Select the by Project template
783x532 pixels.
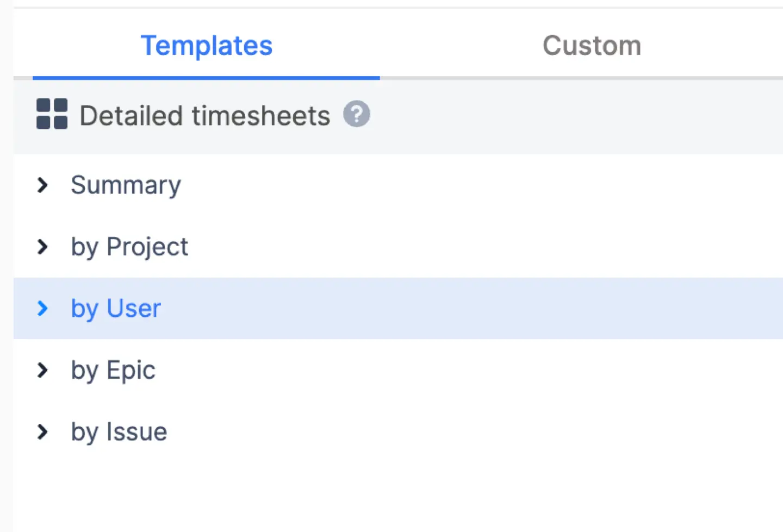129,247
